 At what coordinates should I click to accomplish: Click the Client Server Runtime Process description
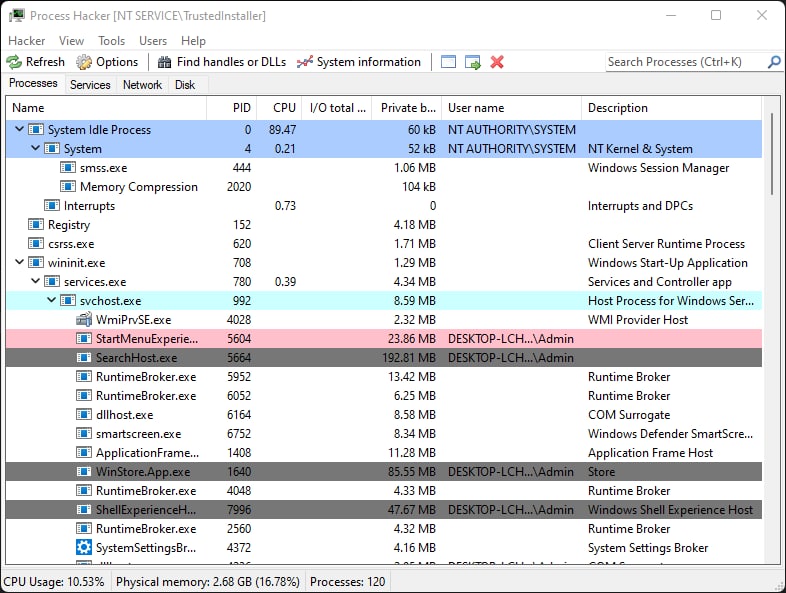click(666, 244)
